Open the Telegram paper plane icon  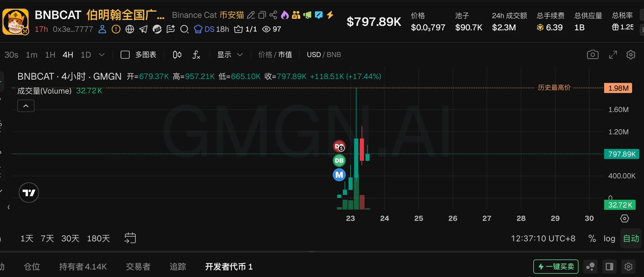click(143, 29)
